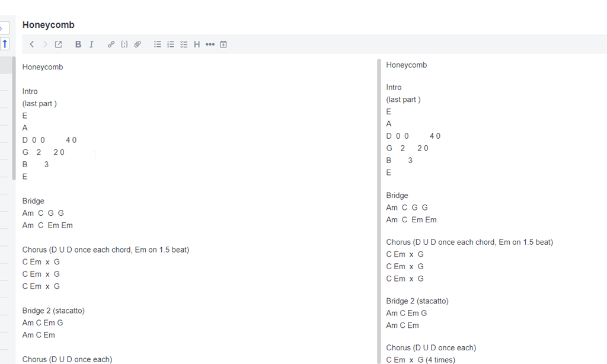
Task: Insert date and time
Action: tap(223, 44)
